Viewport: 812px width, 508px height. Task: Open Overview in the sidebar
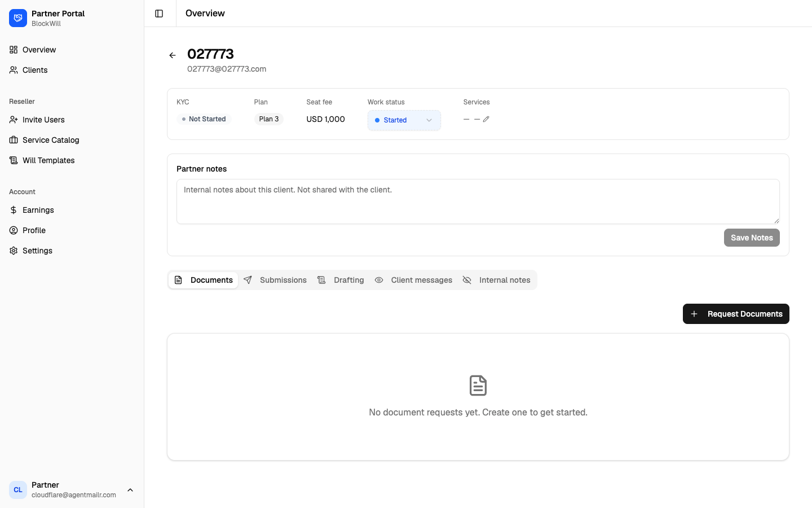(x=72, y=50)
